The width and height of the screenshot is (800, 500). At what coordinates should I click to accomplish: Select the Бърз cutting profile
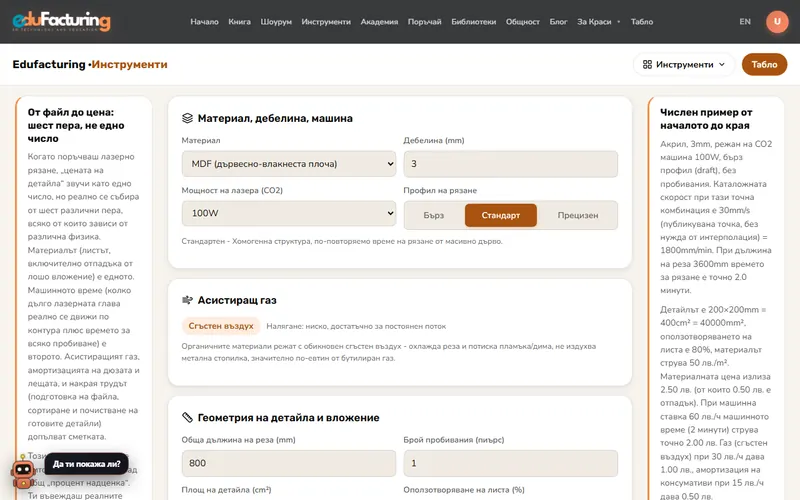click(434, 215)
